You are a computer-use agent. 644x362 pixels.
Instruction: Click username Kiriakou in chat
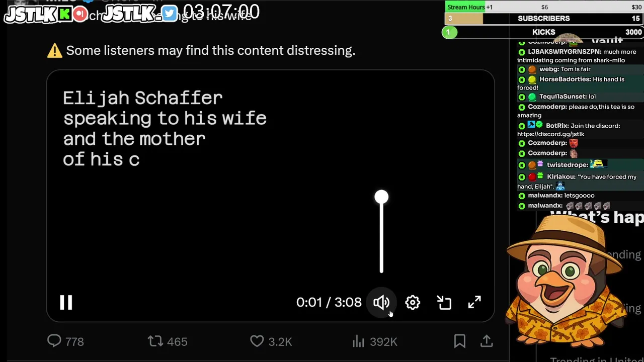point(561,177)
